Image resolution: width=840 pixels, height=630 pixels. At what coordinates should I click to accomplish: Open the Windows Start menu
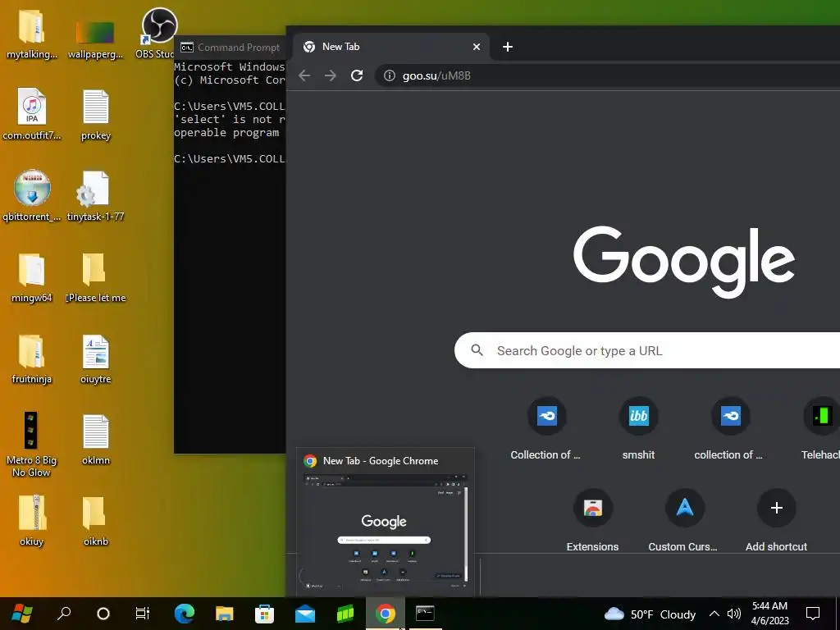(22, 614)
